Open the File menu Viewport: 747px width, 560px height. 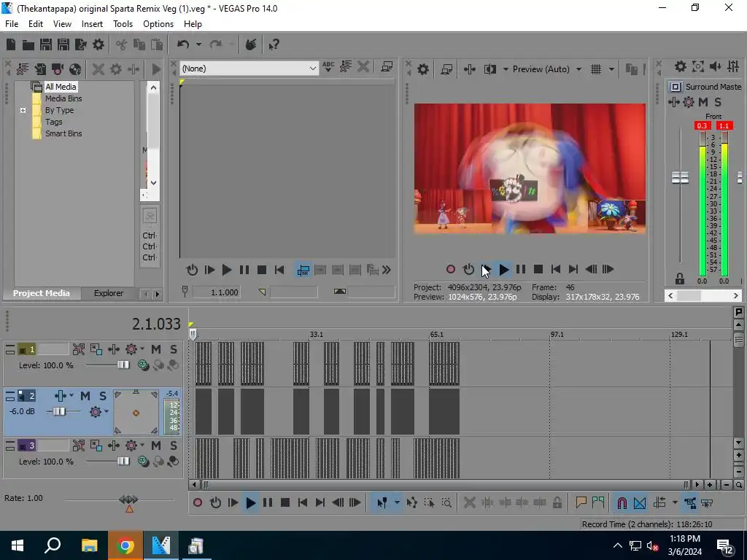pyautogui.click(x=12, y=24)
